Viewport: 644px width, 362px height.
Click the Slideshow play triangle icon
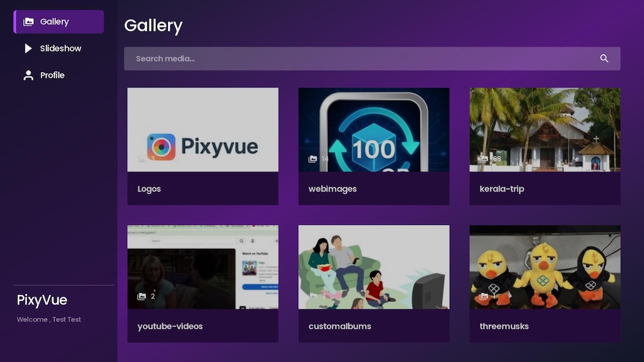(x=28, y=48)
